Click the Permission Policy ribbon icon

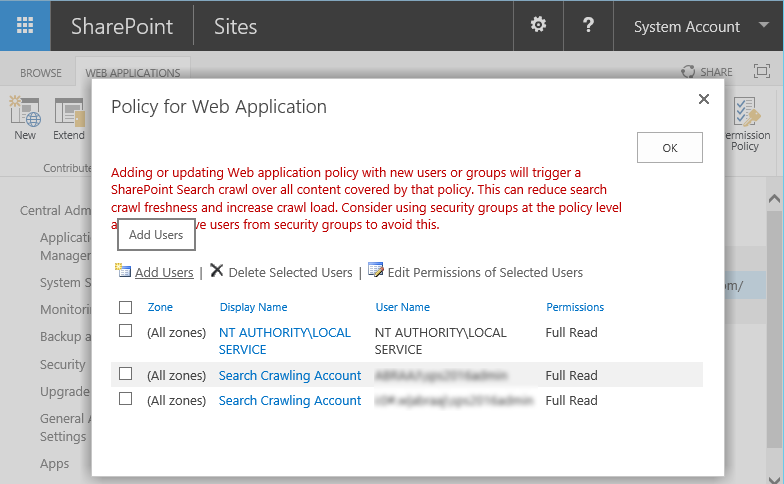click(x=746, y=111)
